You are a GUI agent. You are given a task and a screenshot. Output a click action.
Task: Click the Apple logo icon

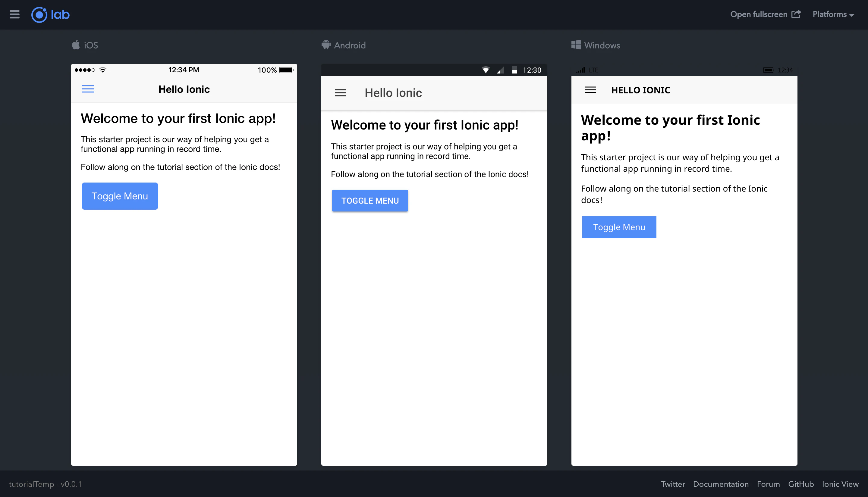[x=76, y=45]
